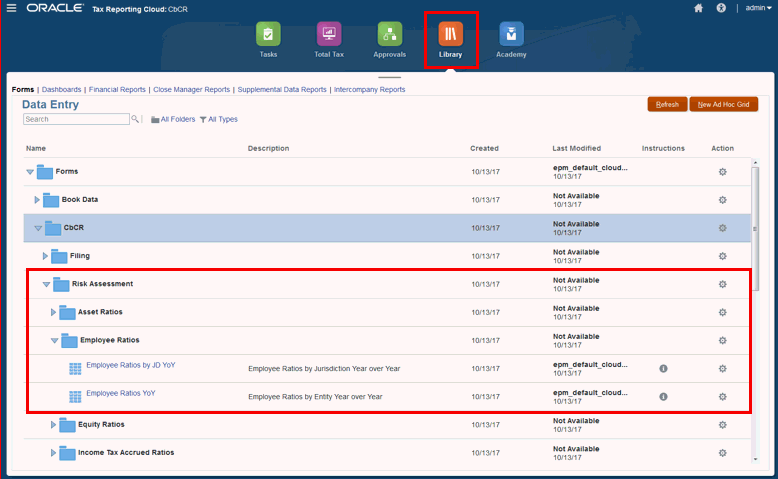This screenshot has height=479, width=778.
Task: Open the Academy card icon
Action: [x=511, y=34]
